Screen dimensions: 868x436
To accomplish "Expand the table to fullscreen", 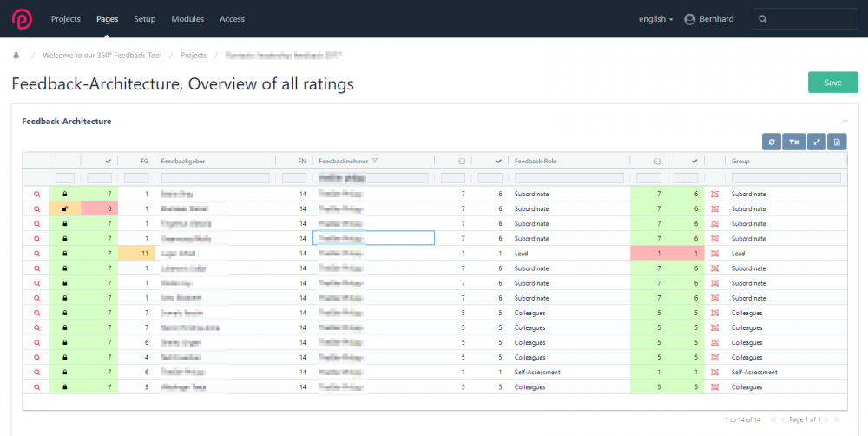I will [816, 142].
